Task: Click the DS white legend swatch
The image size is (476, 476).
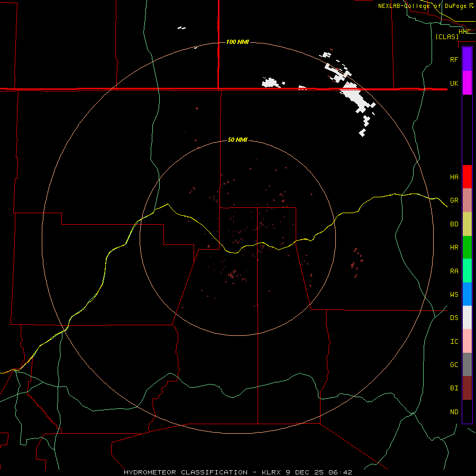Action: point(467,317)
